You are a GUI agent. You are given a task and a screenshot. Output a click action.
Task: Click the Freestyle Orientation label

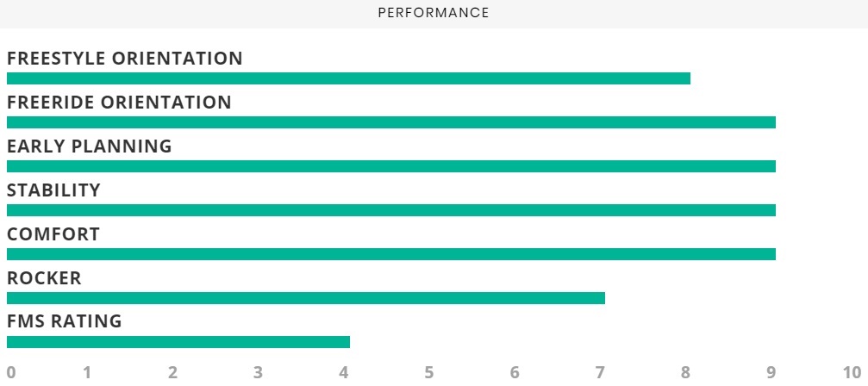124,58
